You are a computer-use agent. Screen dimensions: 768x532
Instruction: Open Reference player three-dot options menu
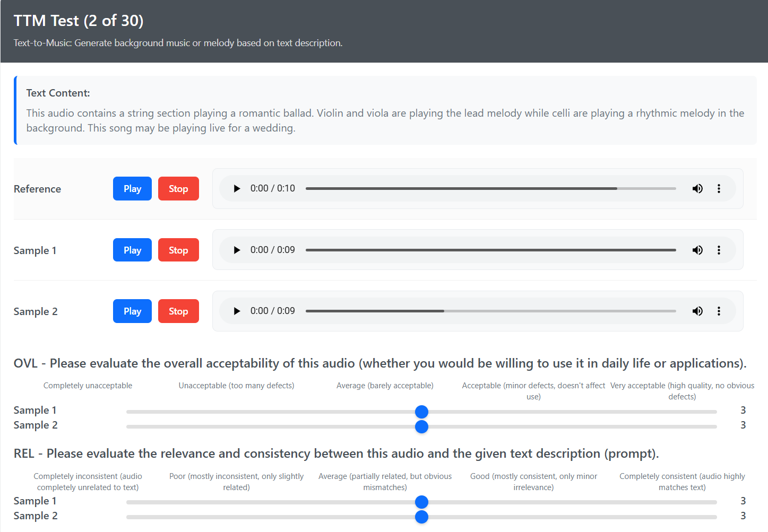[719, 189]
